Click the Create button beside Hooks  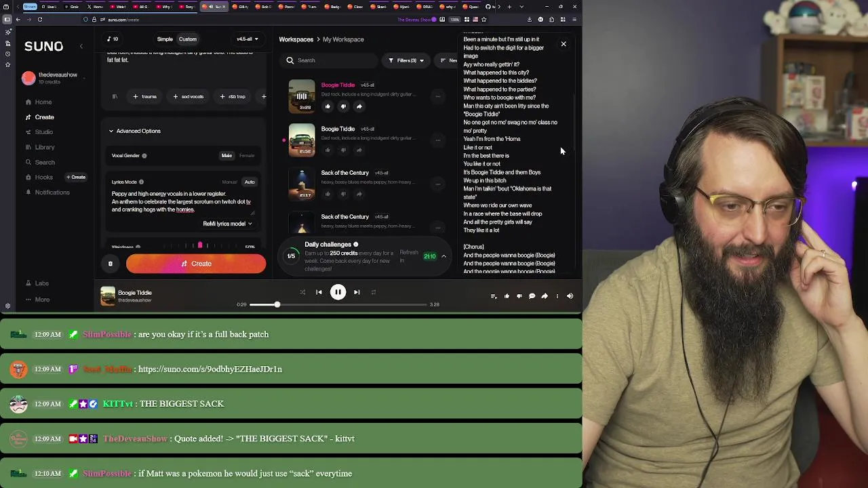[x=76, y=178]
